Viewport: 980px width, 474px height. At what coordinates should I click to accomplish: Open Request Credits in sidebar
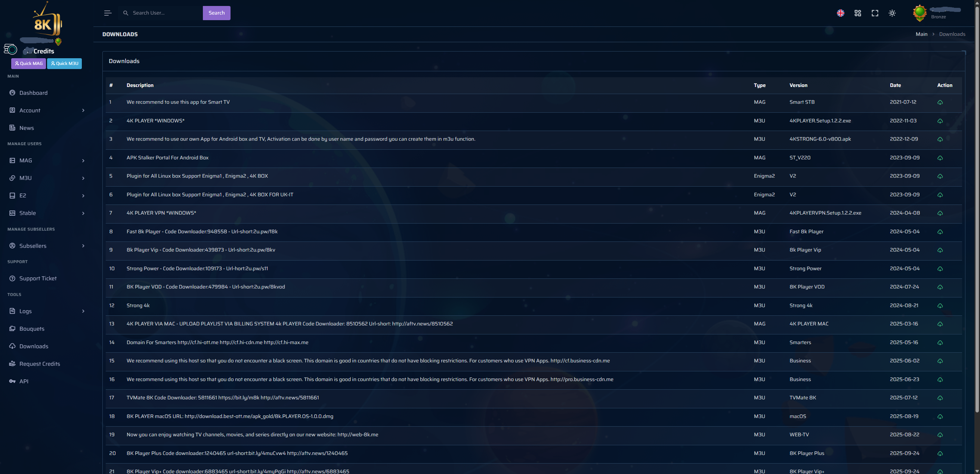[40, 364]
